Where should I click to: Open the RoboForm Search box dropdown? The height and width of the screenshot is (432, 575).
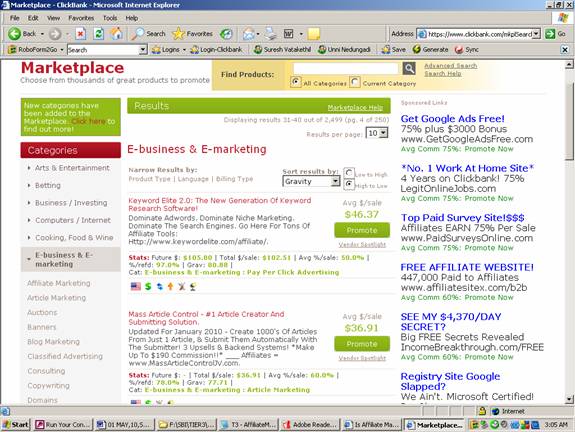tap(143, 50)
